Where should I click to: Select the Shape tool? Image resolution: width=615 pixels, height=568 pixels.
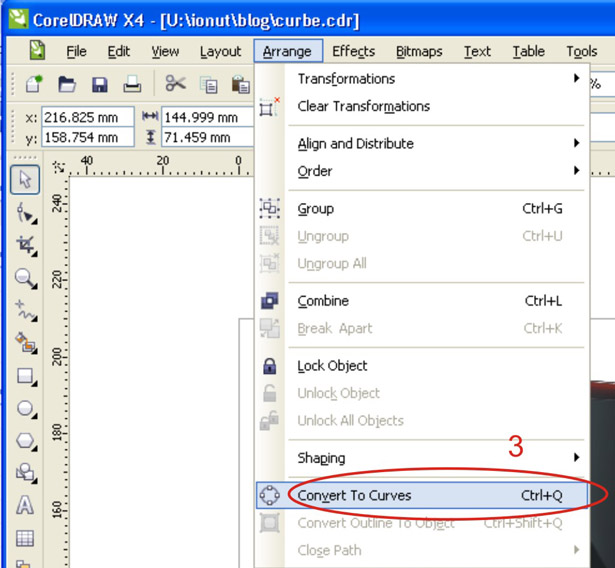coord(25,212)
